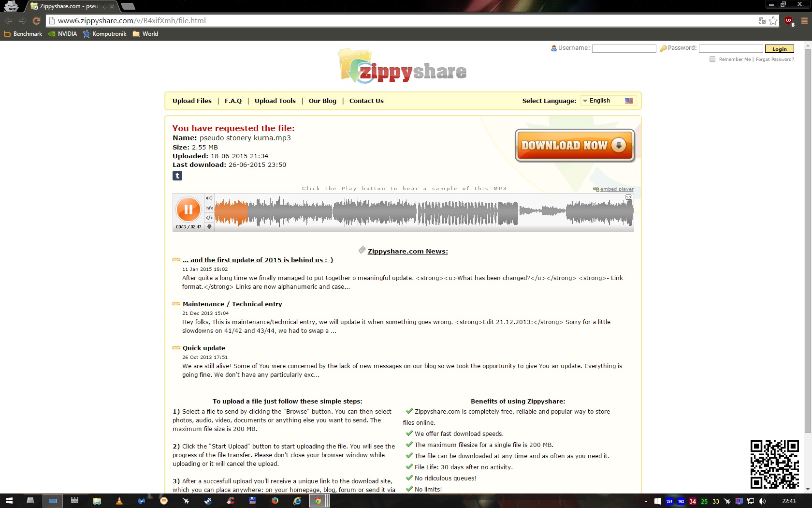The width and height of the screenshot is (812, 508).
Task: Click the system tray volume icon
Action: point(762,501)
